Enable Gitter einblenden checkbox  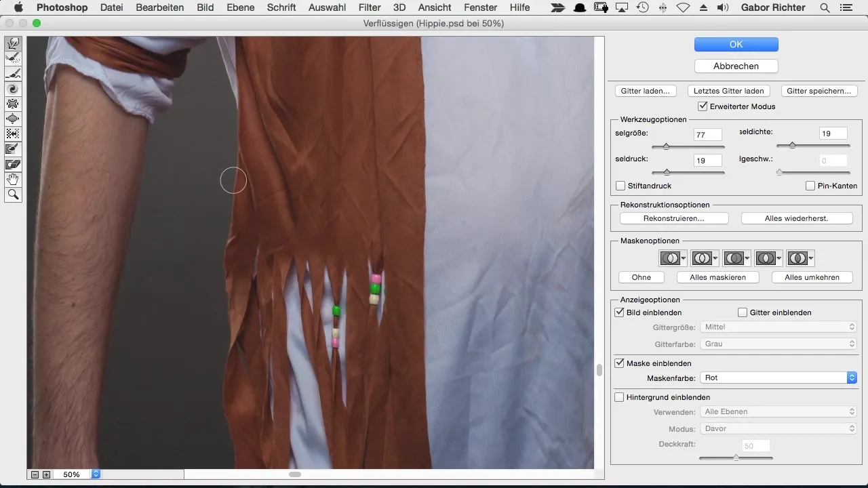pyautogui.click(x=743, y=312)
